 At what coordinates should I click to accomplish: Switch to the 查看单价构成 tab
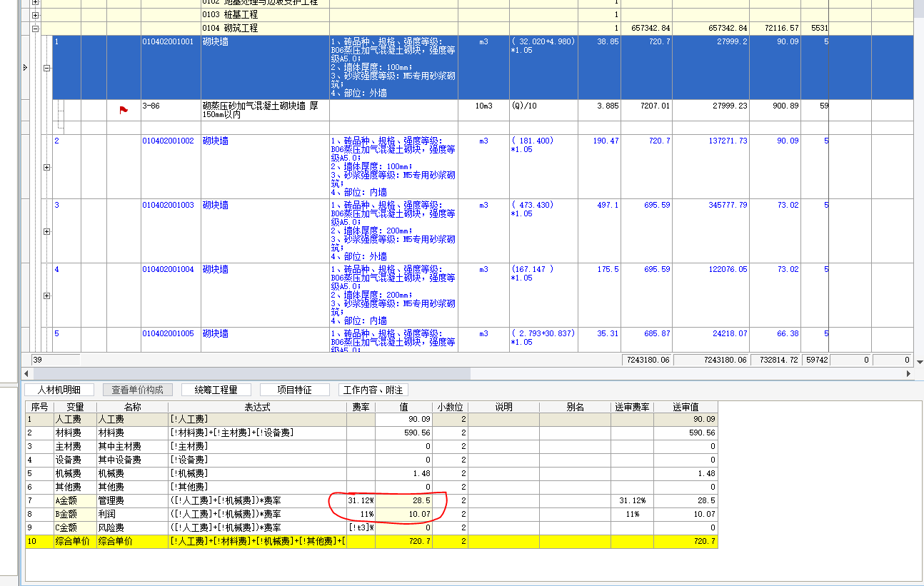[x=137, y=390]
